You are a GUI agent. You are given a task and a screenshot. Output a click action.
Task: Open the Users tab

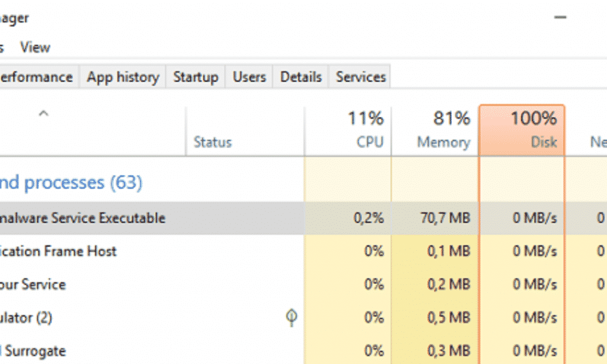[249, 76]
